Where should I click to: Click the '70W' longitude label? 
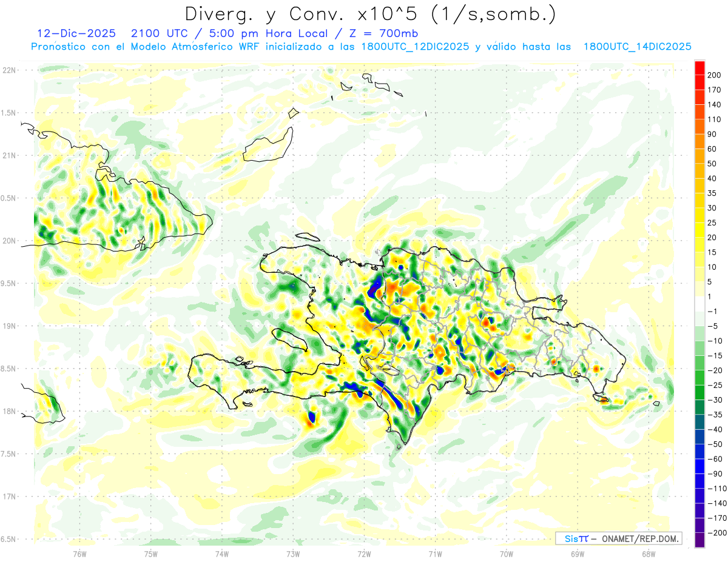[x=507, y=553]
